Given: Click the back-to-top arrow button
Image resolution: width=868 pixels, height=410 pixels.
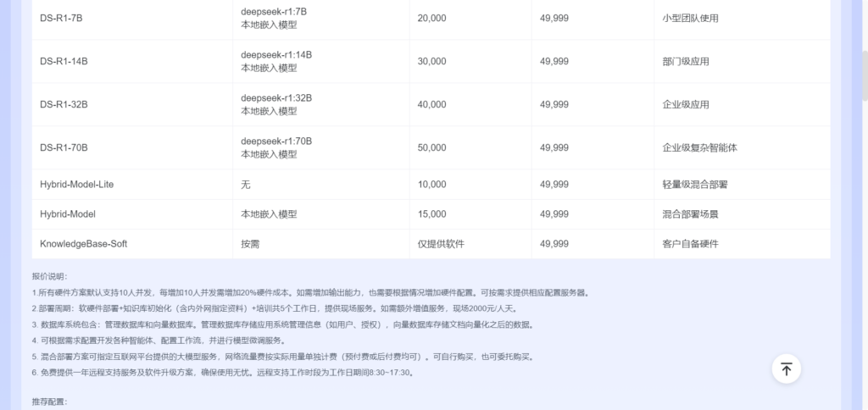Looking at the screenshot, I should (786, 368).
